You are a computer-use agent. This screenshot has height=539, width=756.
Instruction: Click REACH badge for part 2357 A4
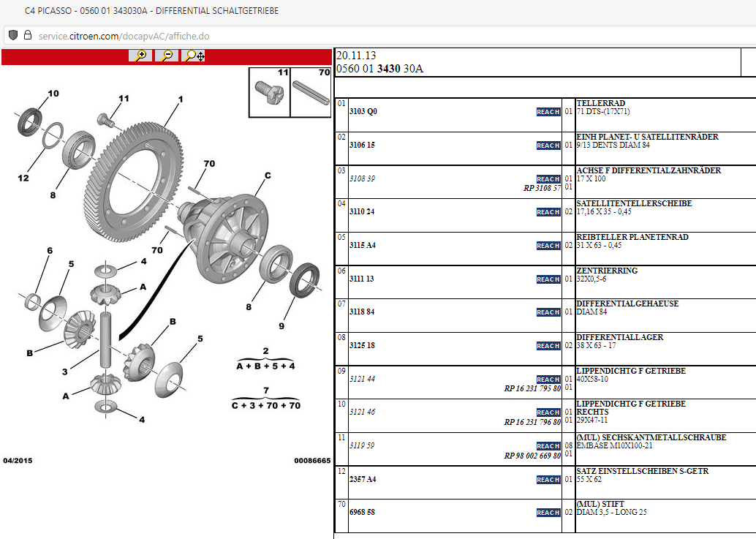coord(548,480)
